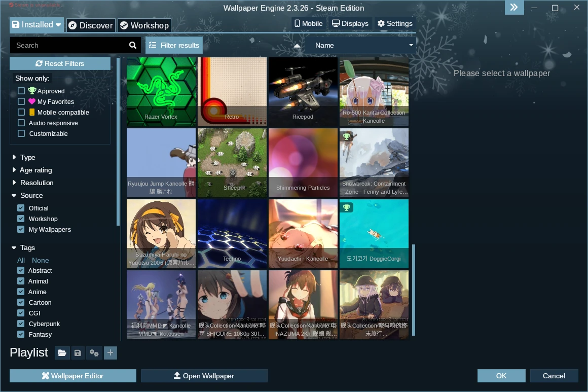Click the Open Wallpaper button
The width and height of the screenshot is (588, 392).
pyautogui.click(x=204, y=376)
